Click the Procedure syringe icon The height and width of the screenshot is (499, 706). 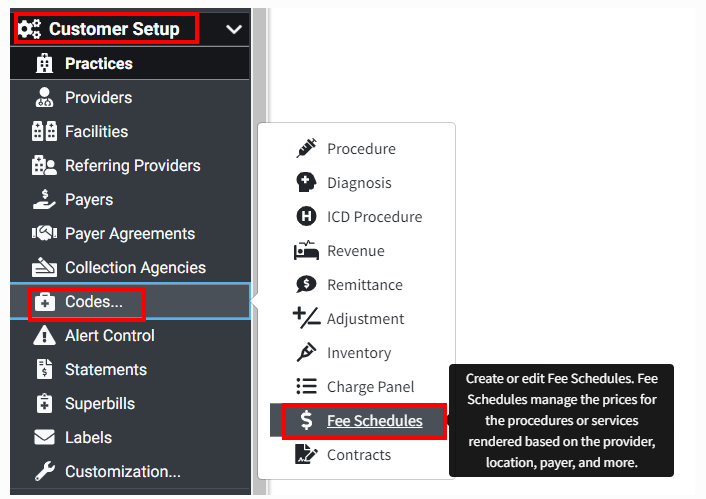pyautogui.click(x=306, y=149)
